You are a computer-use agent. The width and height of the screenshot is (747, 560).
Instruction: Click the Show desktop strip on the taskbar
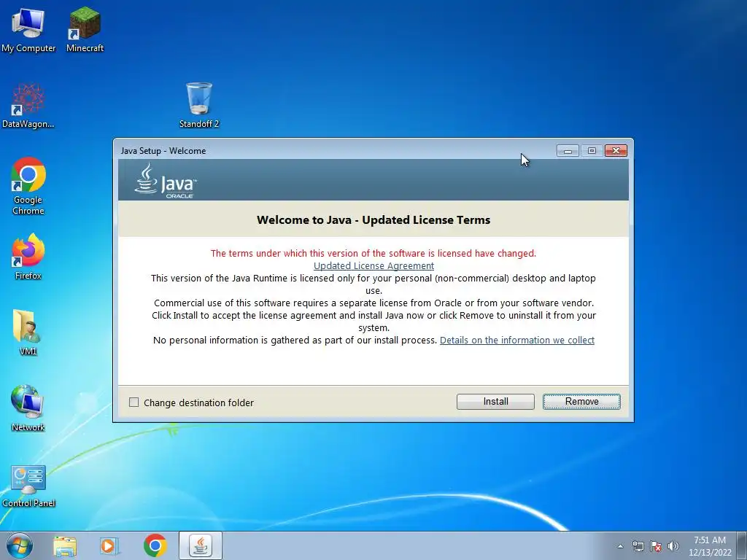(x=743, y=545)
